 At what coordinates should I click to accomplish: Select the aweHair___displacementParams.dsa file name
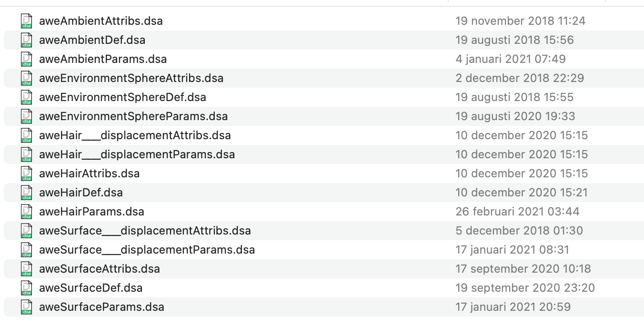(x=137, y=154)
